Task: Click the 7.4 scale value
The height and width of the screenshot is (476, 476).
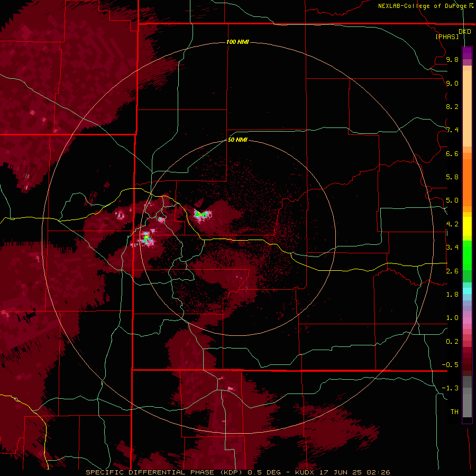Action: click(452, 130)
